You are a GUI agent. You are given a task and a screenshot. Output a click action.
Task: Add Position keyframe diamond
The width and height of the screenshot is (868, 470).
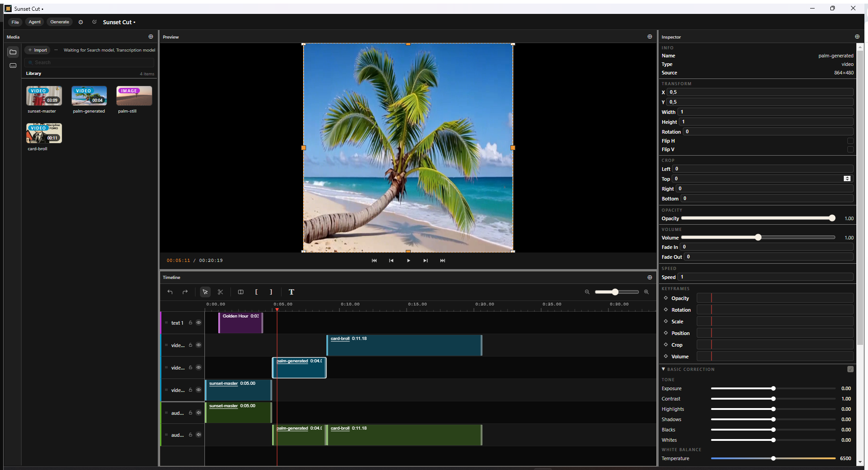666,333
